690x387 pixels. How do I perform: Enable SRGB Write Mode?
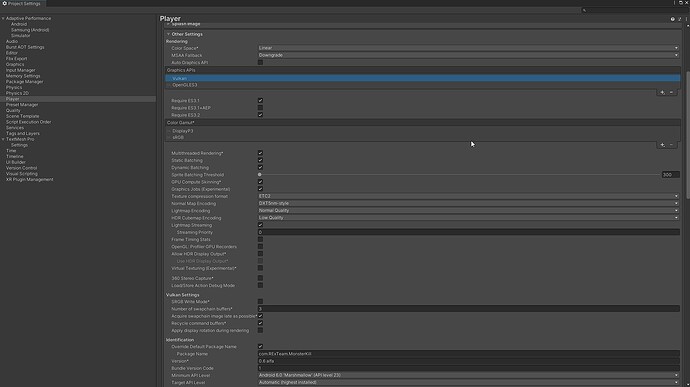260,302
